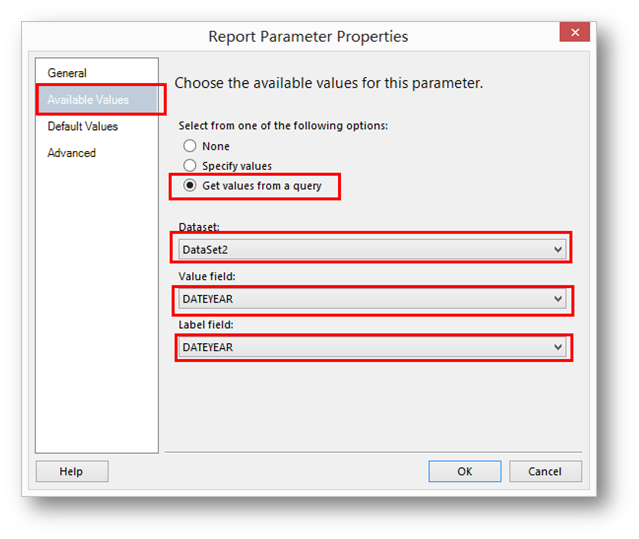
Task: Open the Dataset dropdown showing DataSet2
Action: tap(372, 249)
